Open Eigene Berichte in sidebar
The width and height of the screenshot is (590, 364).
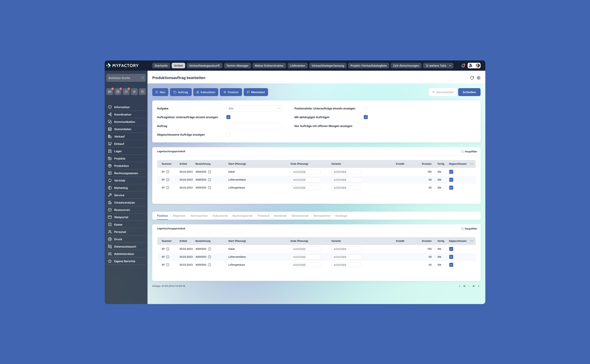point(126,261)
